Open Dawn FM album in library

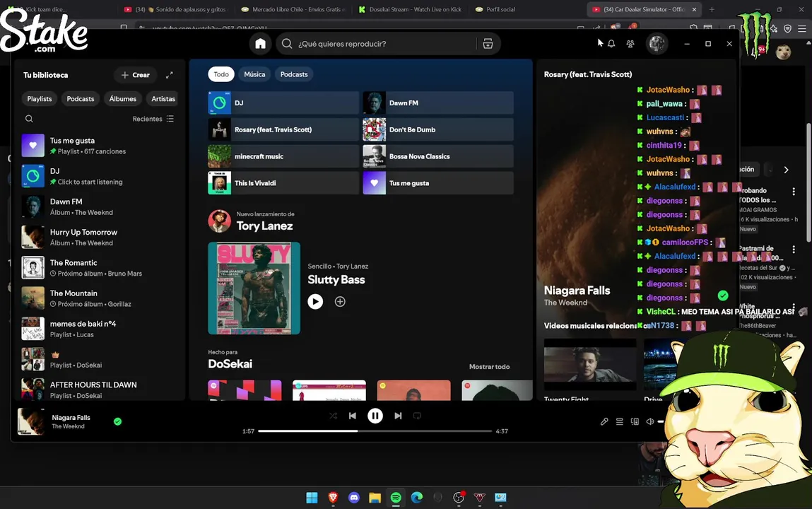(x=100, y=206)
